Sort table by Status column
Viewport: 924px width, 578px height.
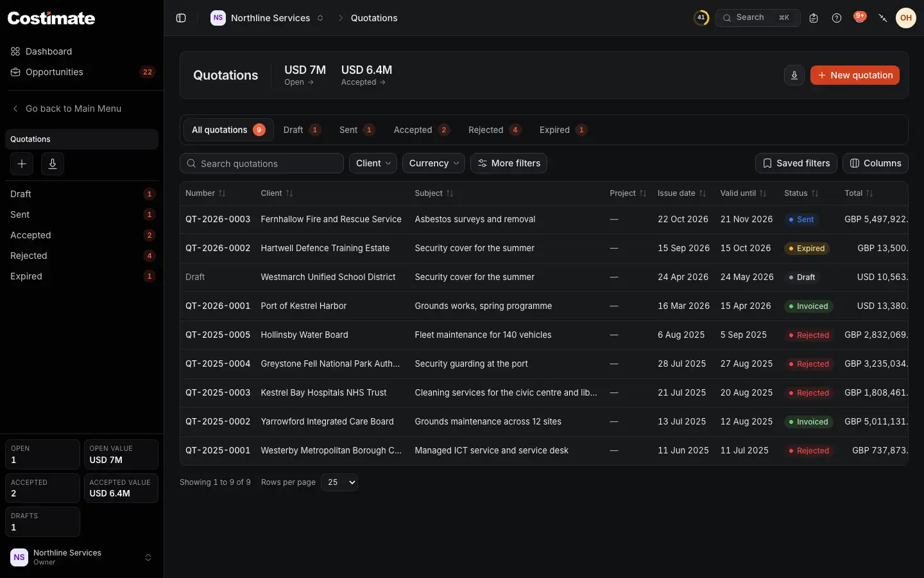pyautogui.click(x=801, y=193)
